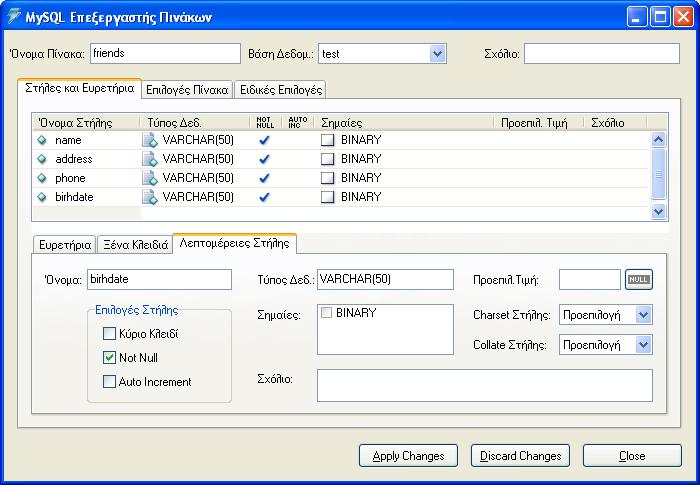Click the Σχόλιο column header in grid
This screenshot has height=485, width=700.
[615, 122]
